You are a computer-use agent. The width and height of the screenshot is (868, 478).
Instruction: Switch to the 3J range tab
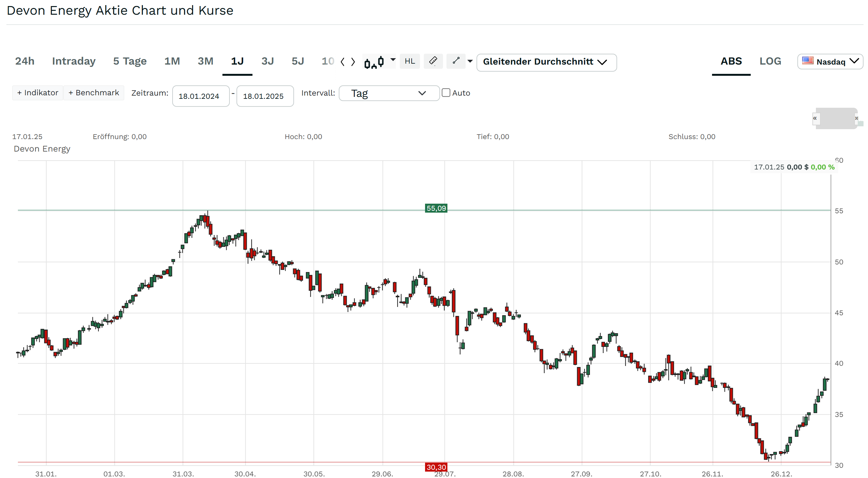pyautogui.click(x=267, y=61)
